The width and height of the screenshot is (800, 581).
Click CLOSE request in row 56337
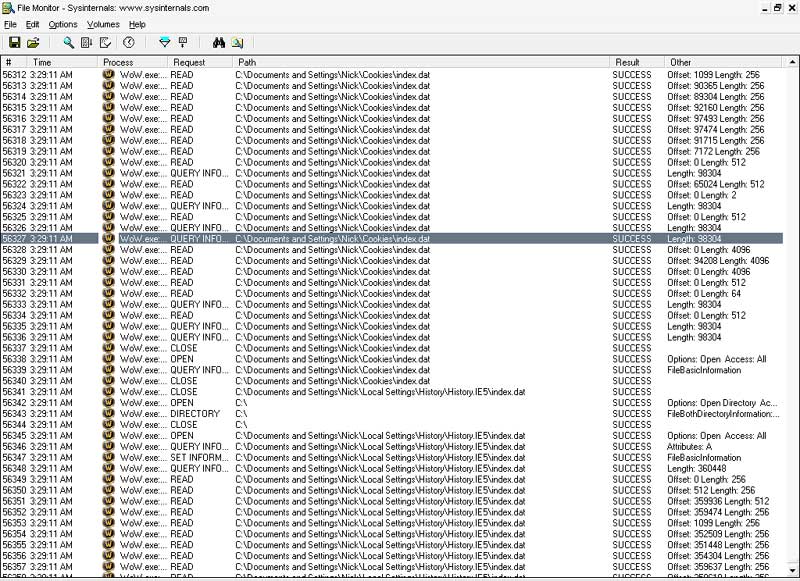tap(184, 348)
